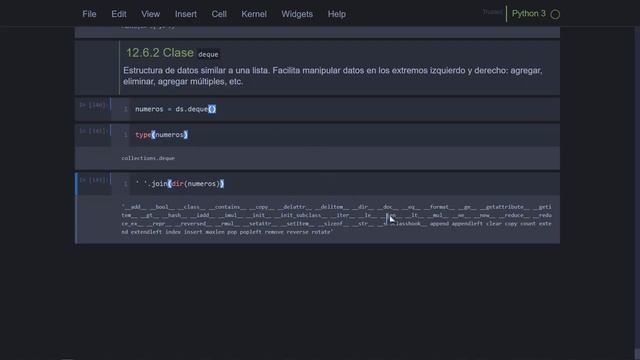Image resolution: width=640 pixels, height=360 pixels.
Task: Open the Widgets menu
Action: 297,14
